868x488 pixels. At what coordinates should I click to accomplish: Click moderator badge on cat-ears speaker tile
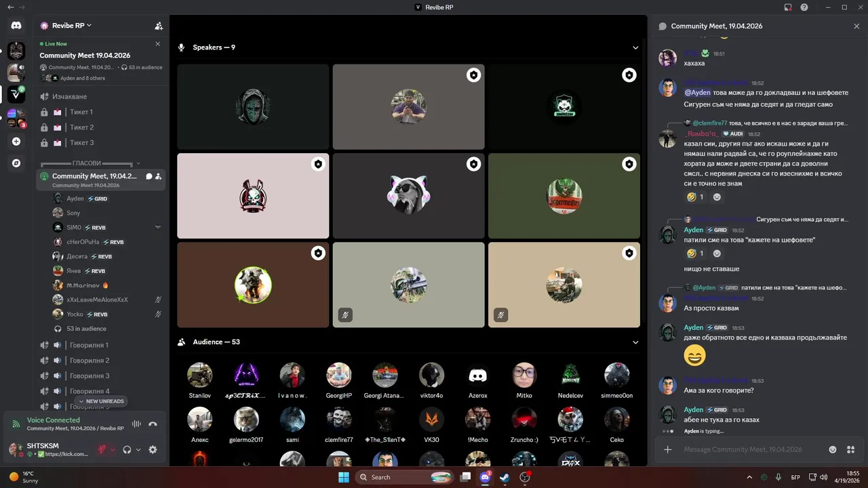tap(473, 164)
